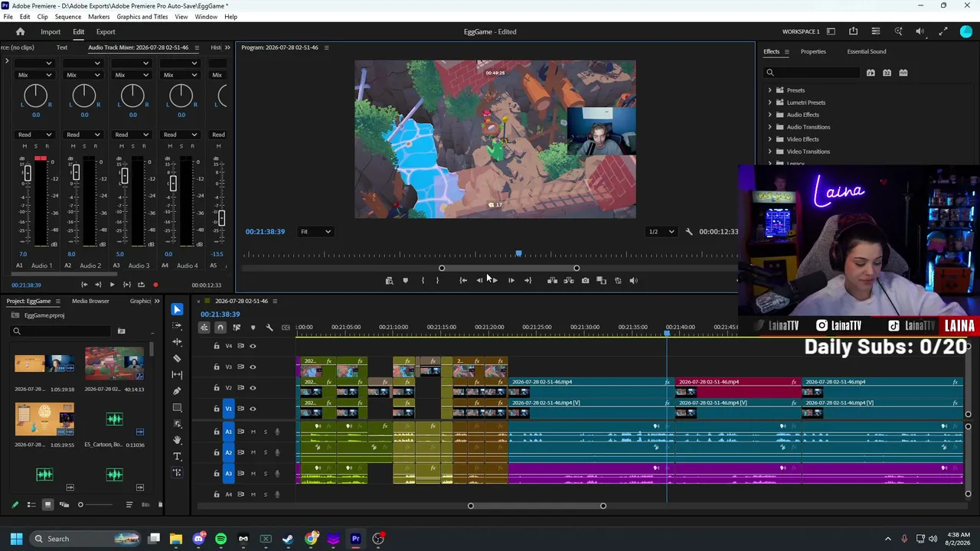Open Program monitor settings wrench
The width and height of the screenshot is (980, 551).
pos(688,232)
